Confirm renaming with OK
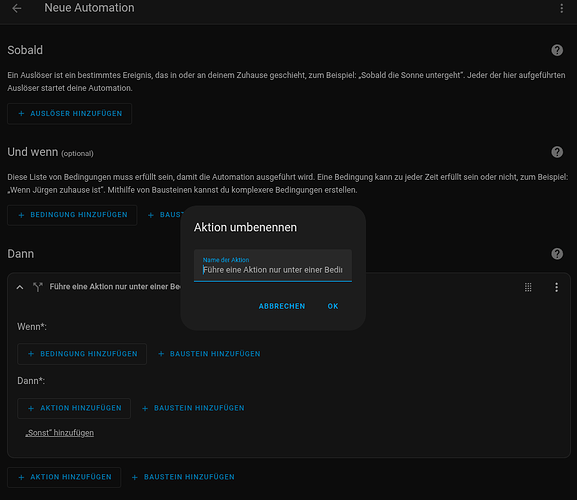Viewport: 577px width, 500px height. click(333, 306)
